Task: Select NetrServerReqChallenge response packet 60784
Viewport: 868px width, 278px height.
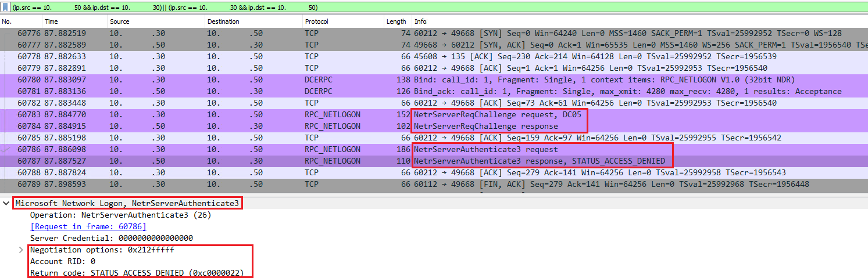Action: tap(434, 126)
